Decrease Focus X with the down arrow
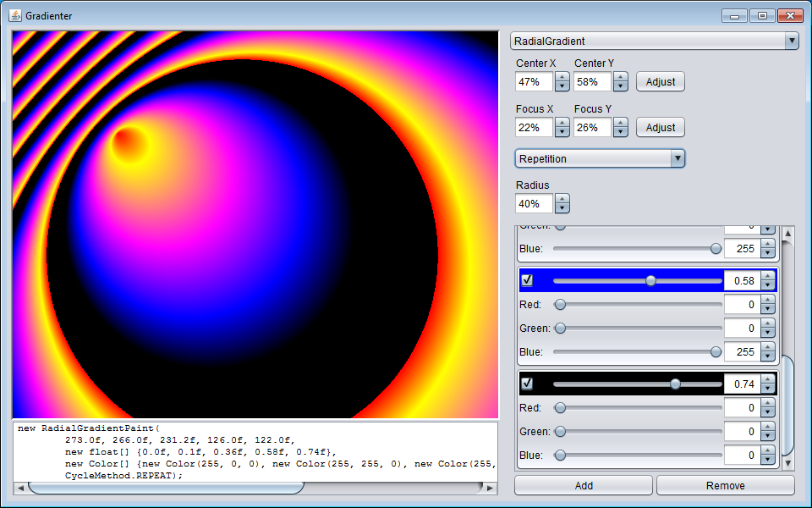The width and height of the screenshot is (812, 508). click(562, 132)
